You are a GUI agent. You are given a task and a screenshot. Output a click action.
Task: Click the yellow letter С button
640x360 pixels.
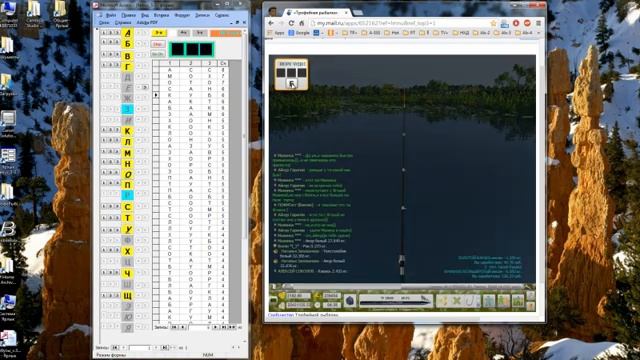point(128,207)
